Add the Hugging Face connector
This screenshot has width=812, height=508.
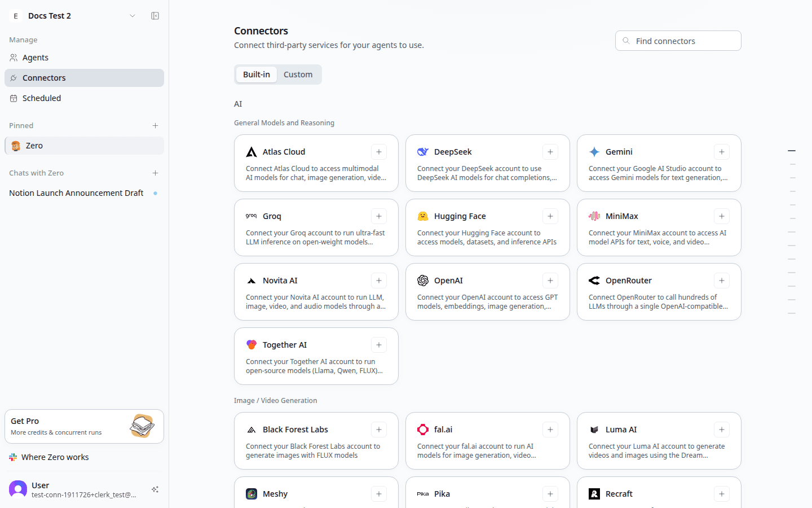[x=550, y=216]
